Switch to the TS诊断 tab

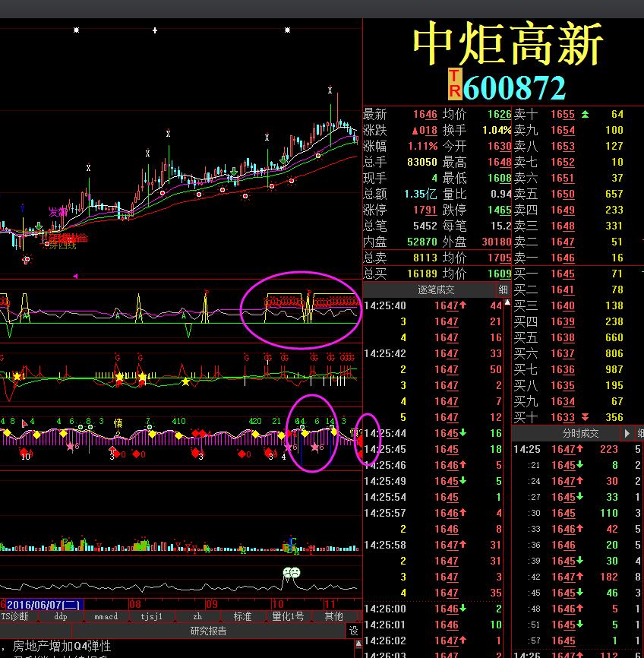(16, 616)
